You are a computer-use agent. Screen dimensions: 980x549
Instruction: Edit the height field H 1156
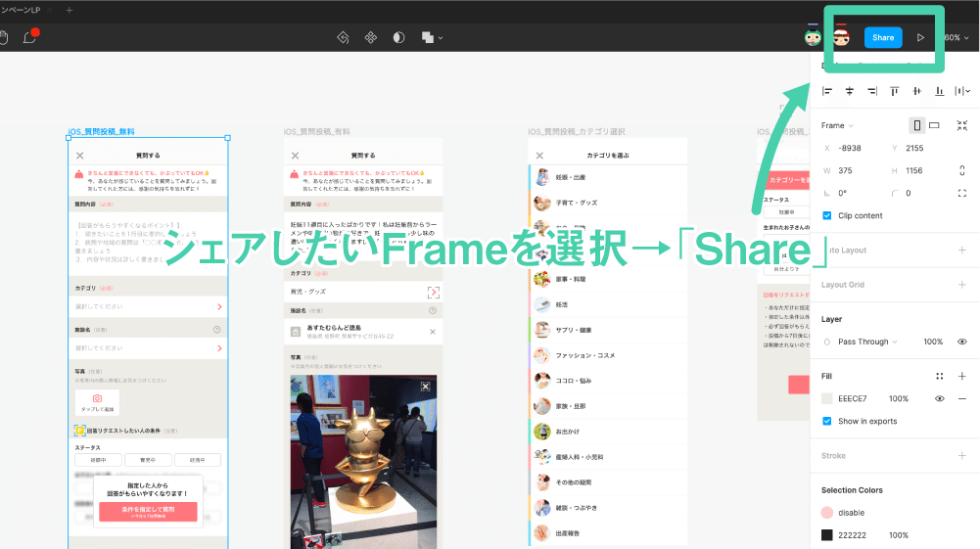point(913,170)
